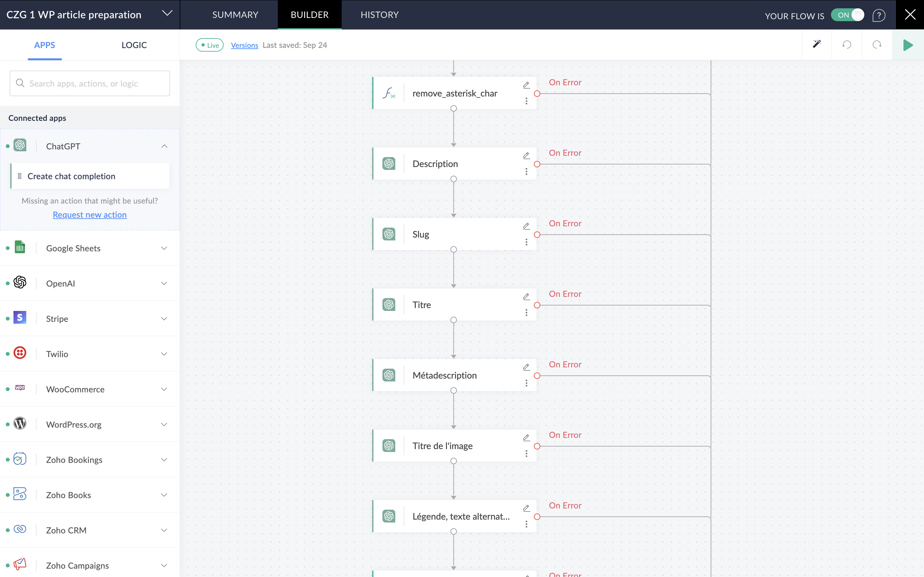Switch to the LOGIC tab

tap(134, 45)
